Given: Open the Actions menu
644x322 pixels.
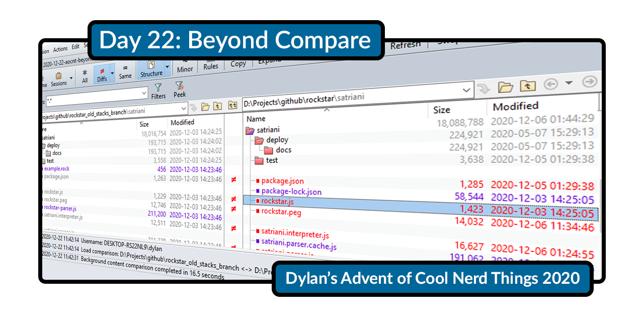Looking at the screenshot, I should [x=60, y=49].
